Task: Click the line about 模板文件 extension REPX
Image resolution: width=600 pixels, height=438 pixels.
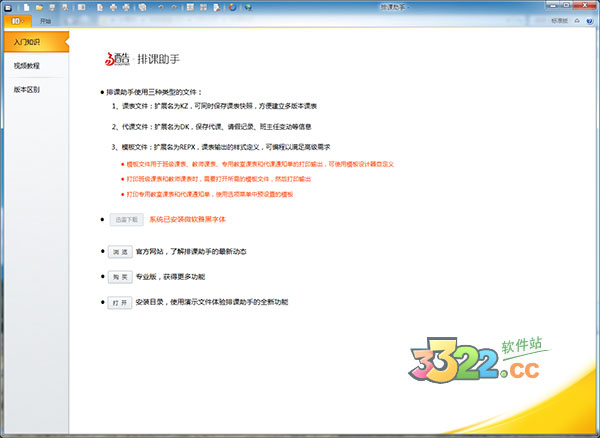Action: pos(221,147)
